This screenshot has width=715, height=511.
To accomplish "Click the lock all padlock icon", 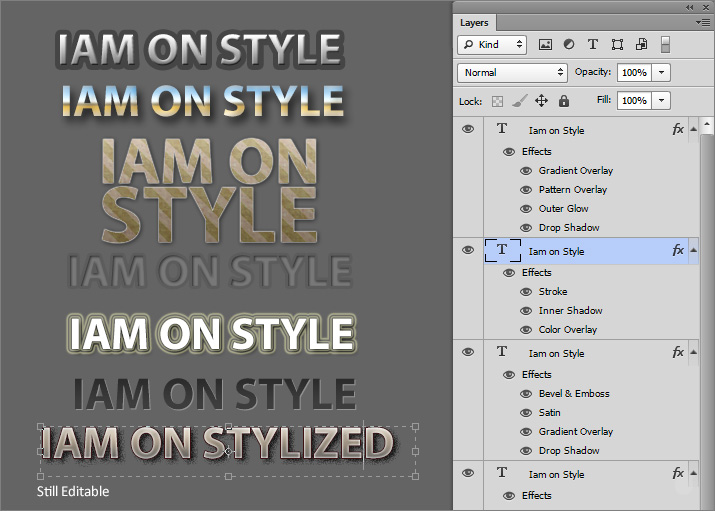I will (564, 101).
